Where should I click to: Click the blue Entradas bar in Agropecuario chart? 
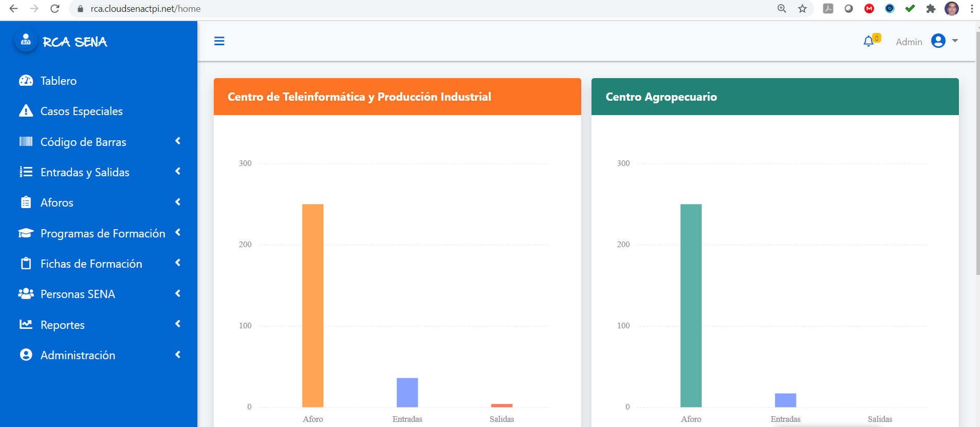tap(785, 400)
